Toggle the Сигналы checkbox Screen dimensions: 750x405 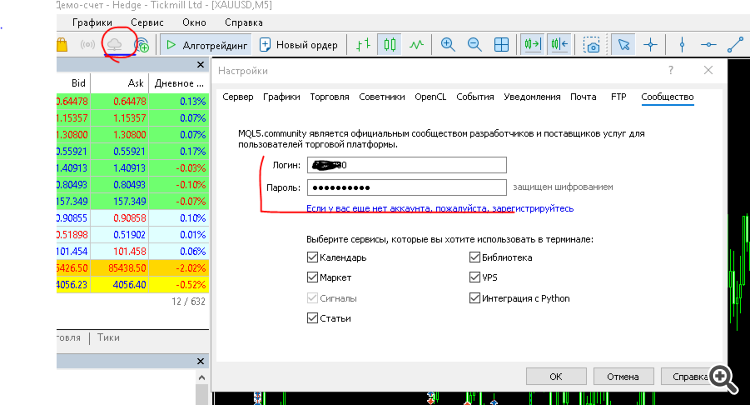(312, 298)
